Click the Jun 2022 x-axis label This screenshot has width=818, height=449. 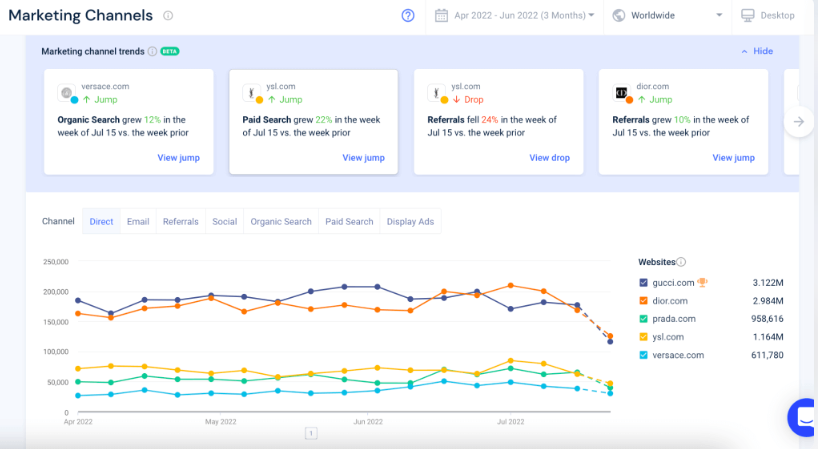click(x=368, y=421)
